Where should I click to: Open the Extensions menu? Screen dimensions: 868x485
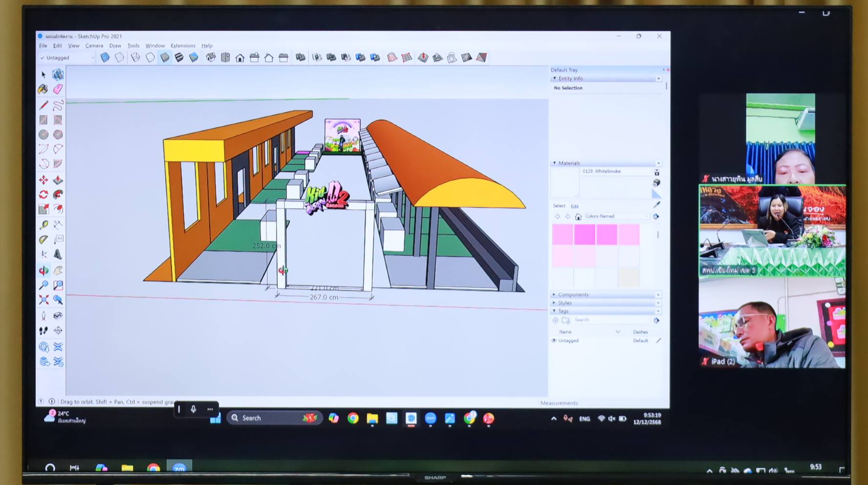(183, 45)
